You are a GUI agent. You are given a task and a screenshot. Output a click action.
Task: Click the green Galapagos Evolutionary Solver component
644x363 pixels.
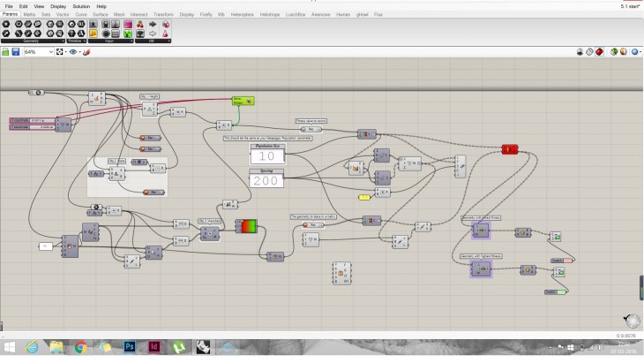pyautogui.click(x=243, y=101)
